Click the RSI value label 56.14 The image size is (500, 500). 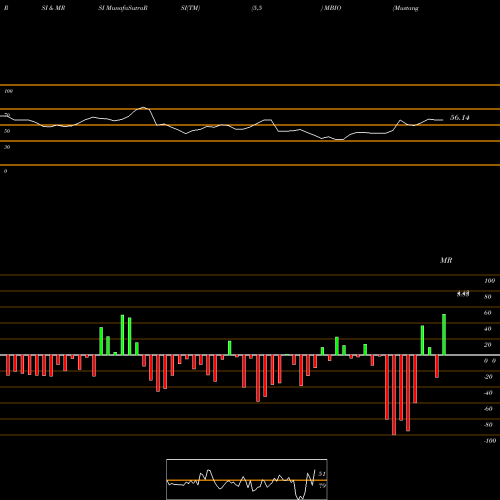pos(460,118)
